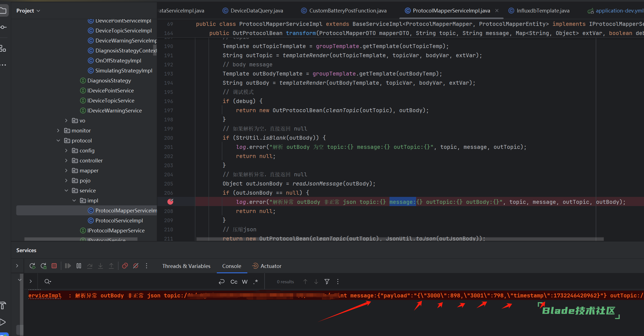Open more debugger actions menu

pyautogui.click(x=147, y=266)
